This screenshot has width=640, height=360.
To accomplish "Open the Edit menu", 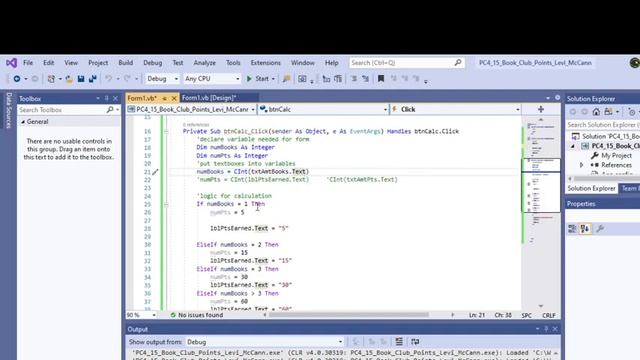I will click(49, 62).
